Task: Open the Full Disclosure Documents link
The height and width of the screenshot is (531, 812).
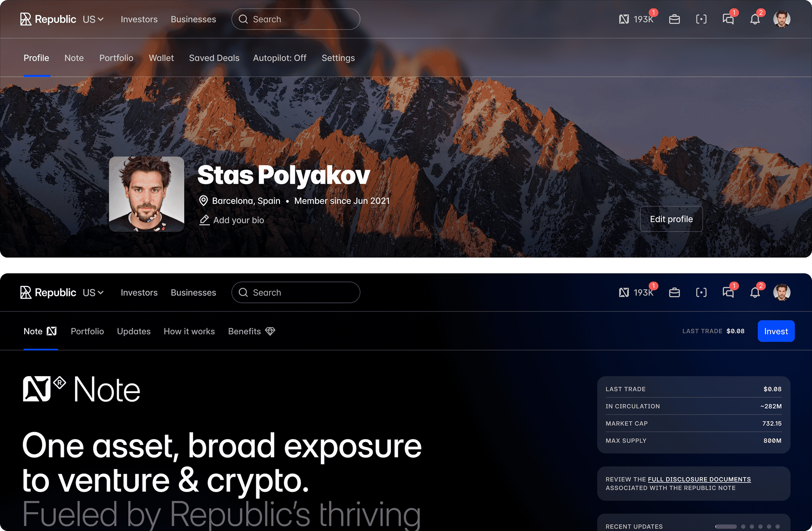Action: [699, 479]
